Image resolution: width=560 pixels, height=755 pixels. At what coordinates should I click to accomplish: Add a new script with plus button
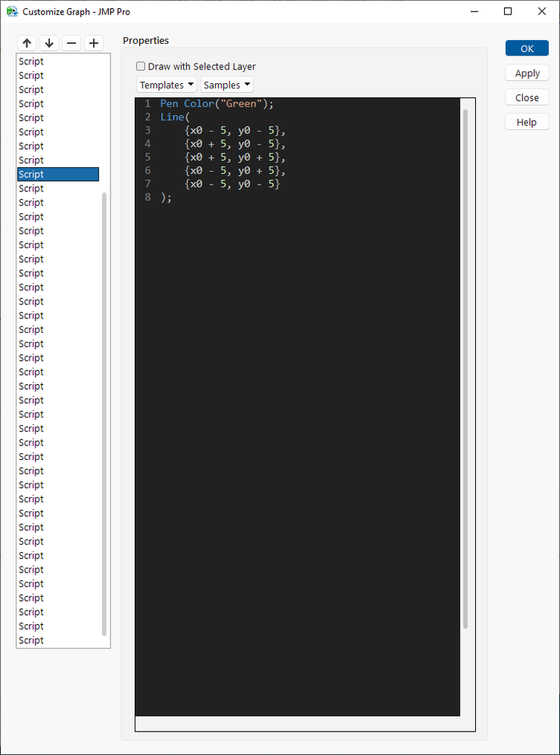[94, 43]
